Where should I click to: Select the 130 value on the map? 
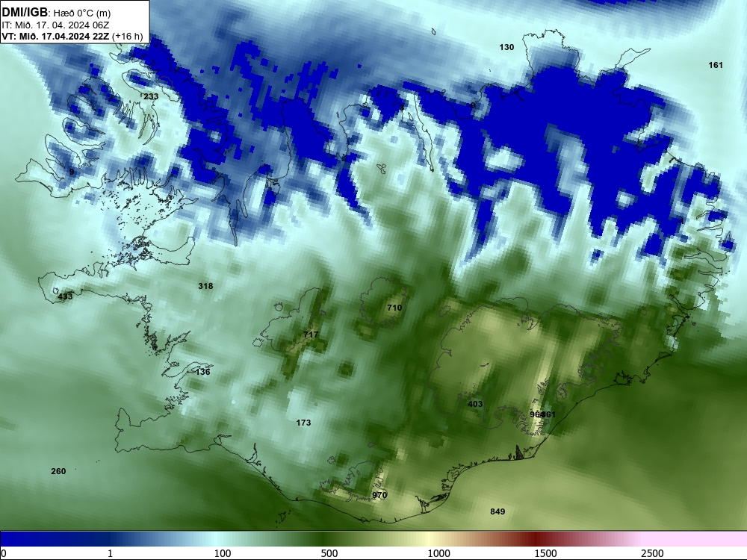pyautogui.click(x=506, y=47)
